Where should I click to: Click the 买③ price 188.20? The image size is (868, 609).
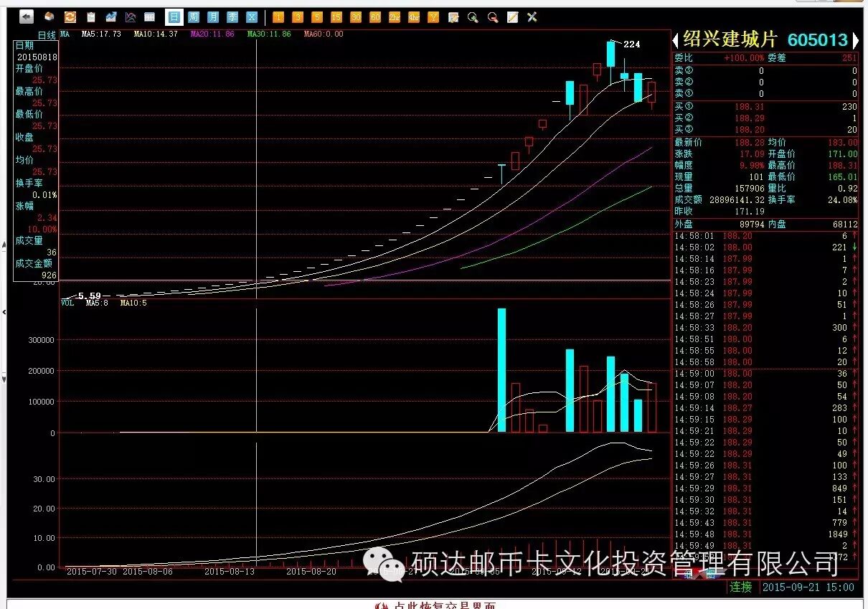click(x=750, y=129)
